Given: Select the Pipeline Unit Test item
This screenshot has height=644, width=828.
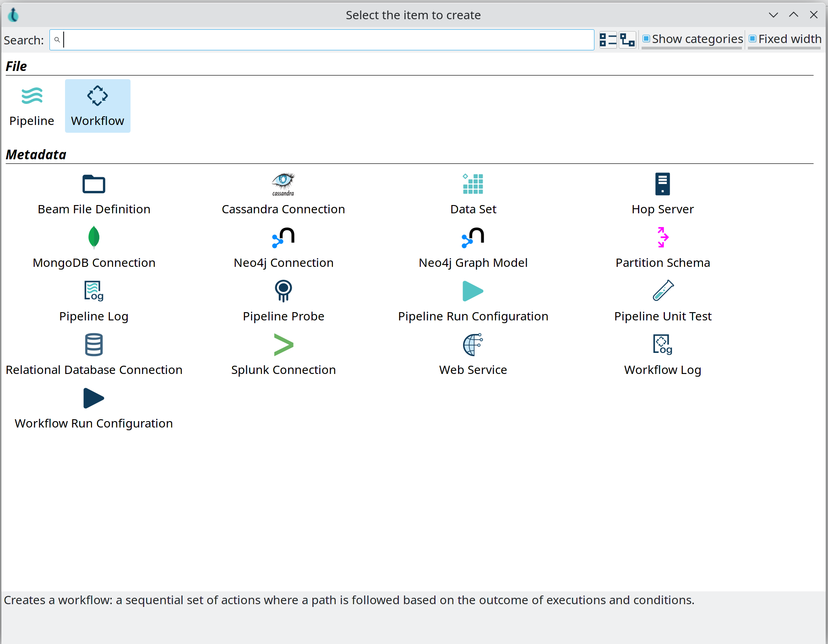Looking at the screenshot, I should click(x=662, y=301).
